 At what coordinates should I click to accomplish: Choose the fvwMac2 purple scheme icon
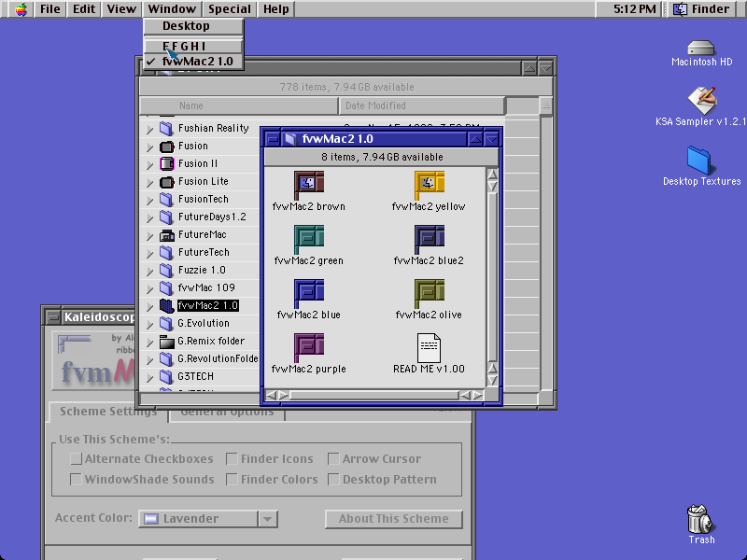pyautogui.click(x=309, y=347)
